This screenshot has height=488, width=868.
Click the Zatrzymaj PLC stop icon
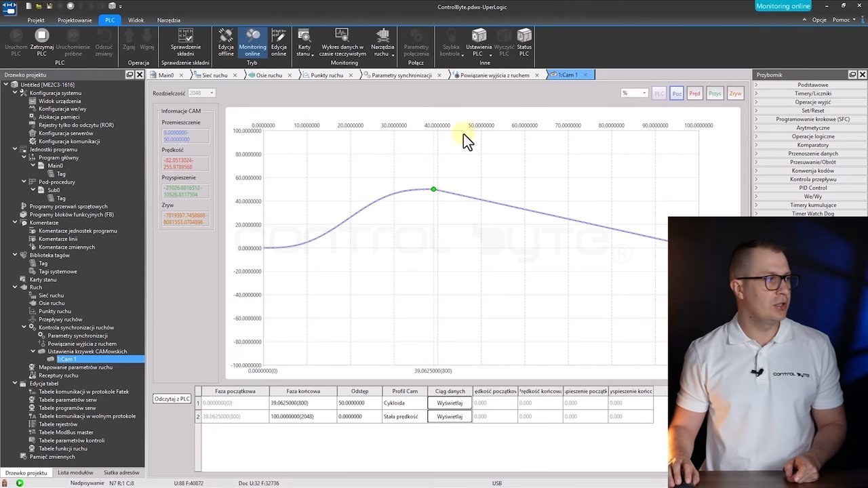point(41,36)
